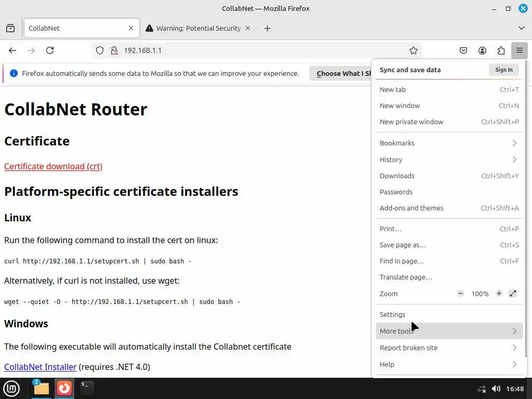
Task: Open a new tab with plus button
Action: point(268,28)
